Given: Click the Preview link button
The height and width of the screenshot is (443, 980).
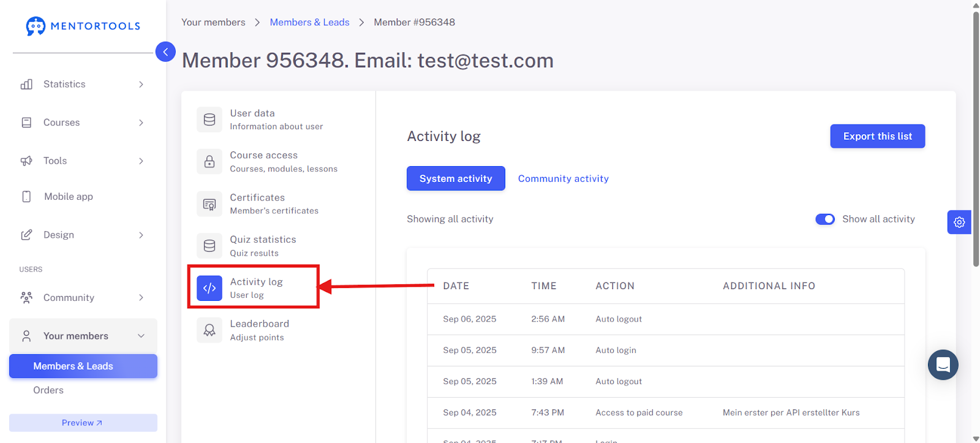Looking at the screenshot, I should [x=83, y=423].
